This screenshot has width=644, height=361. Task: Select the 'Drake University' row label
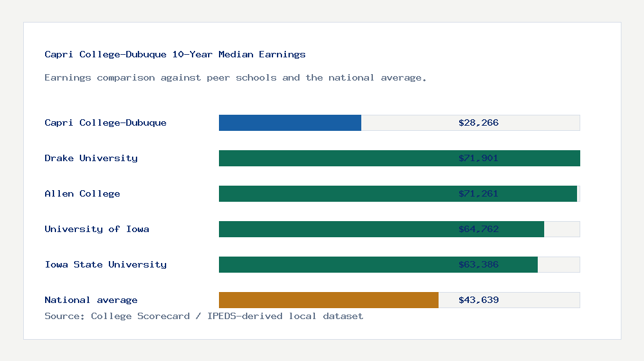(x=91, y=159)
